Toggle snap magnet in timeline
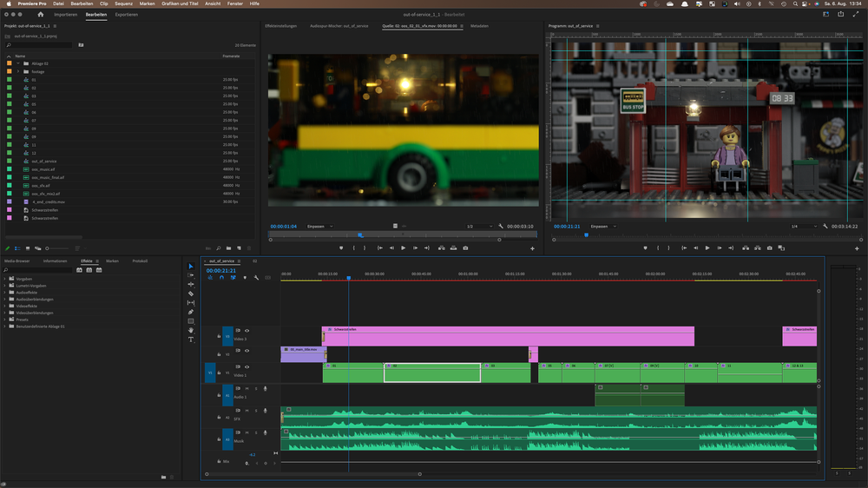Viewport: 868px width, 488px height. click(221, 278)
